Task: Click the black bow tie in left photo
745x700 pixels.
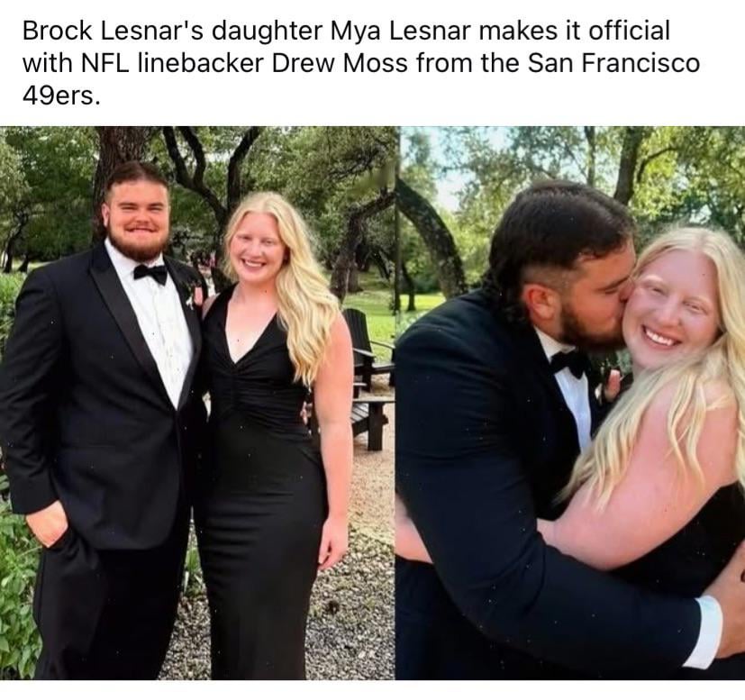Action: (x=150, y=274)
